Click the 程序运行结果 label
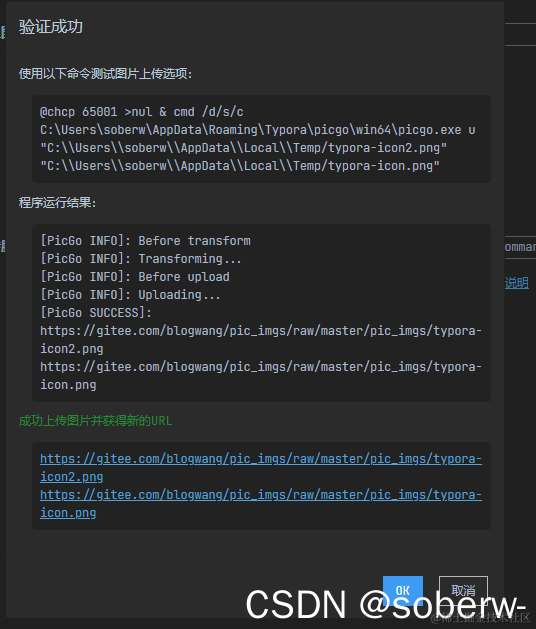This screenshot has height=629, width=536. [x=57, y=203]
